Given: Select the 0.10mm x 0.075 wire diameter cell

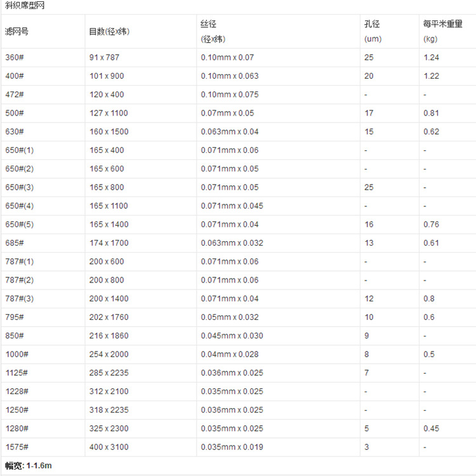Looking at the screenshot, I should coord(229,95).
